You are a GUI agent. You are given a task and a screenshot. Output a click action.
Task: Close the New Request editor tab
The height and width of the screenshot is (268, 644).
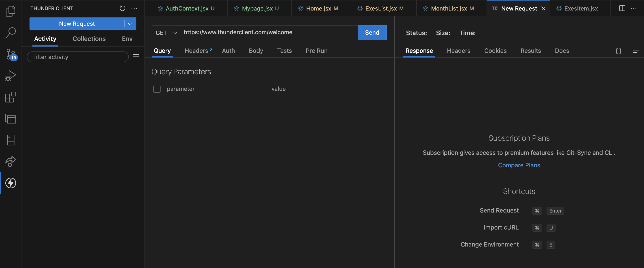point(543,9)
